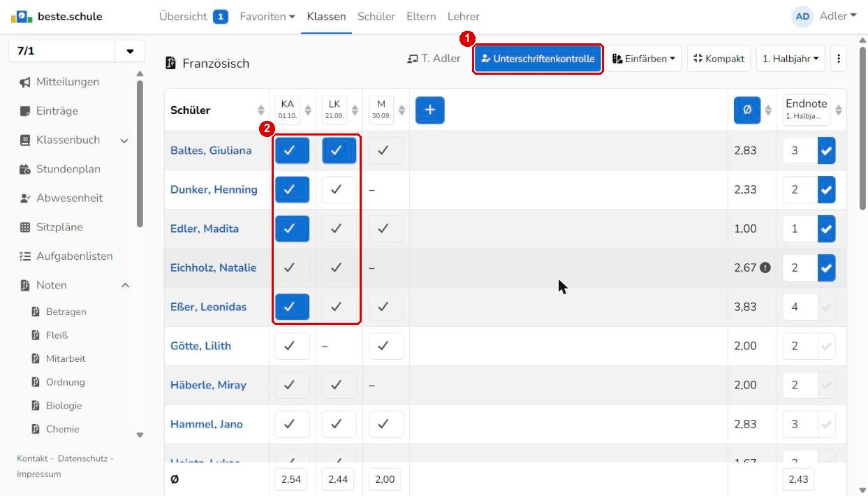
Task: Open Mitteilungen in the sidebar
Action: pos(68,82)
